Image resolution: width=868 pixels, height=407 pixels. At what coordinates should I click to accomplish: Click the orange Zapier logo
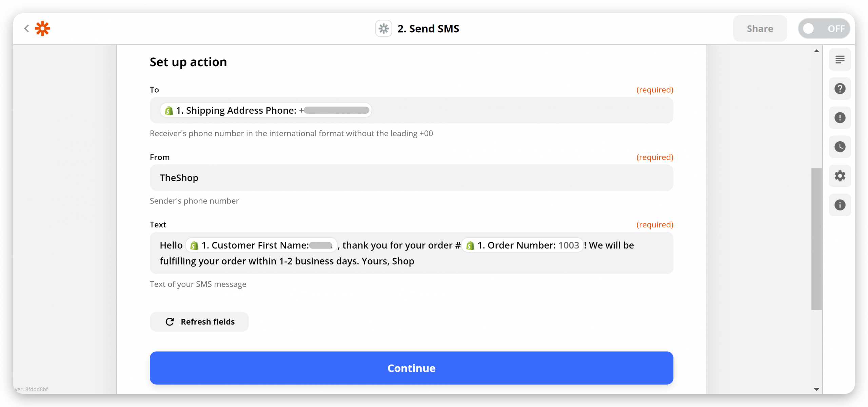(42, 29)
